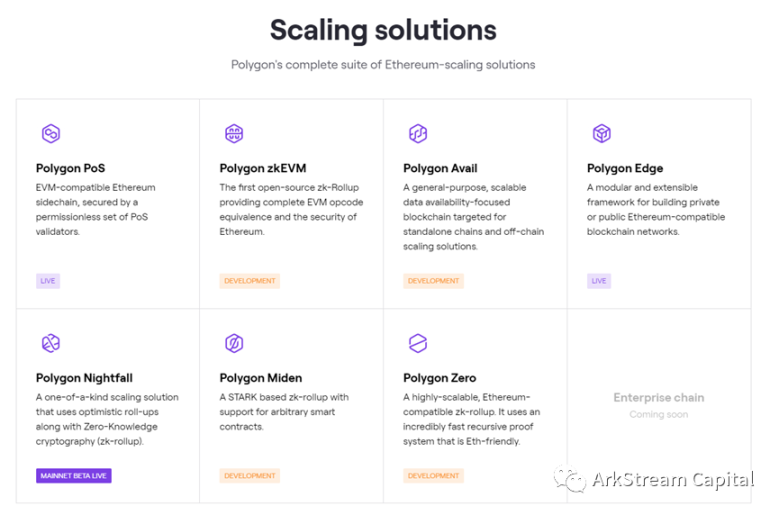Select the Polygon Edge title
This screenshot has width=779, height=515.
click(625, 168)
